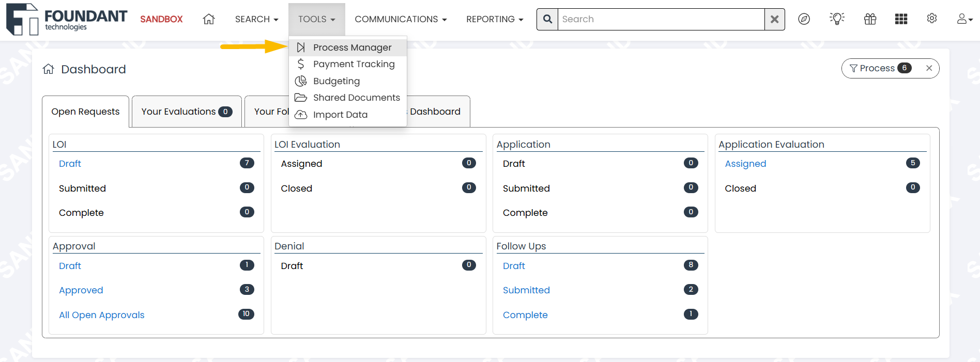
Task: Click Application Evaluation Assigned badge 5
Action: pos(913,163)
